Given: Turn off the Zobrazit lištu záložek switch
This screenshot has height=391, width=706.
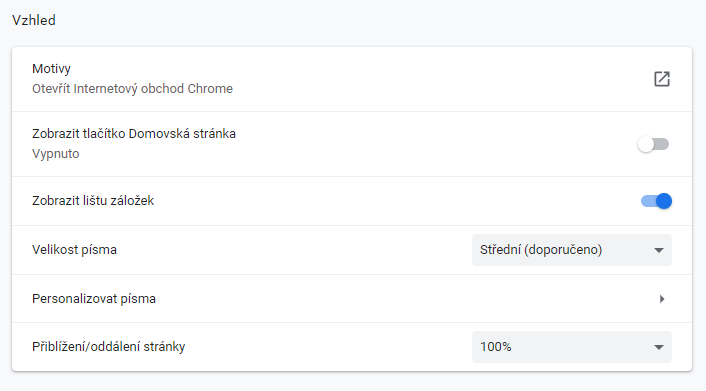Looking at the screenshot, I should (656, 201).
